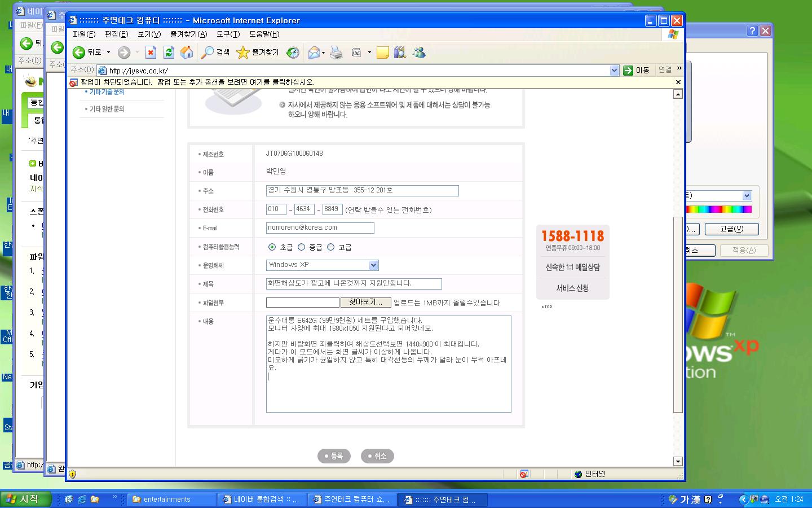Screen dimensions: 812x508
Task: Open the 보기(V) menu
Action: (149, 34)
